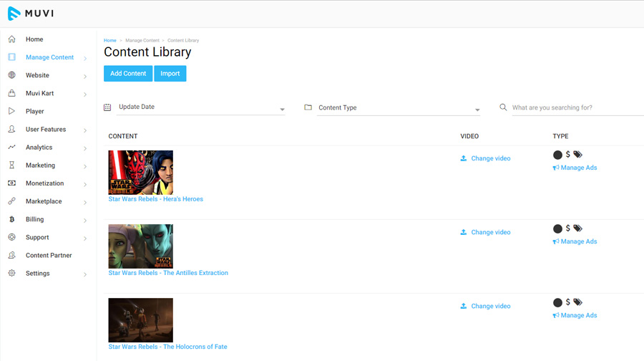Click the Muvi logo icon
Image resolution: width=644 pixels, height=361 pixels.
click(14, 14)
